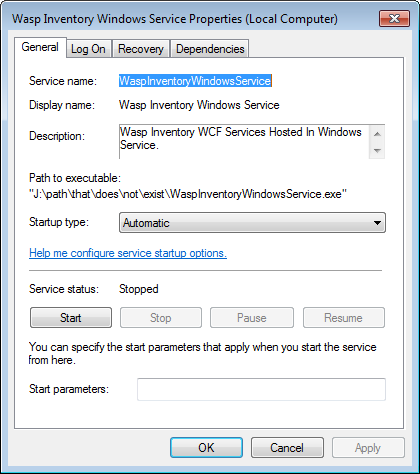Image resolution: width=420 pixels, height=474 pixels.
Task: Click the Apply button
Action: 368,448
